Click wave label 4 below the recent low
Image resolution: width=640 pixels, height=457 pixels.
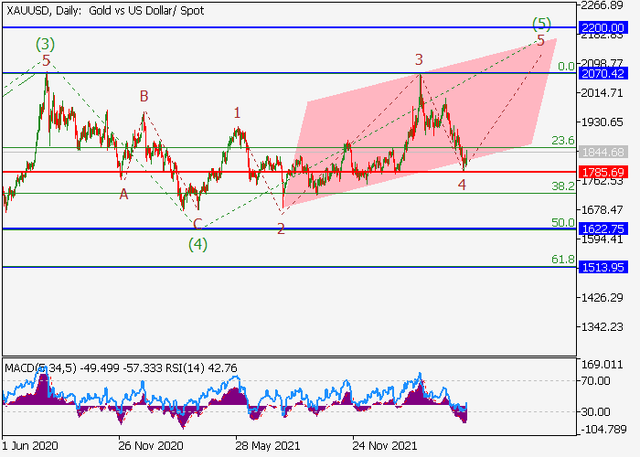coord(462,185)
